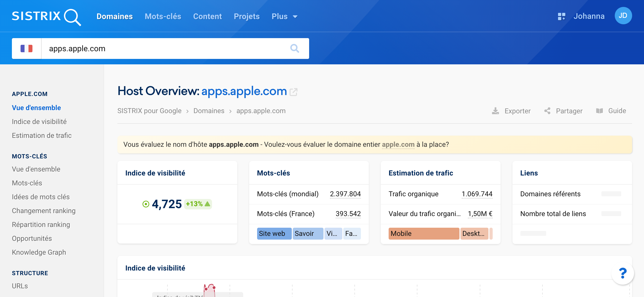The width and height of the screenshot is (644, 297).
Task: Click the Exporter button
Action: point(511,111)
